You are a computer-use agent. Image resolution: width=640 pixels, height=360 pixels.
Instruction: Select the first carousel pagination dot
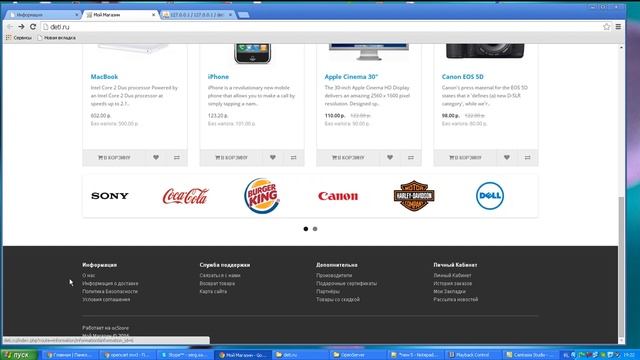[x=306, y=229]
